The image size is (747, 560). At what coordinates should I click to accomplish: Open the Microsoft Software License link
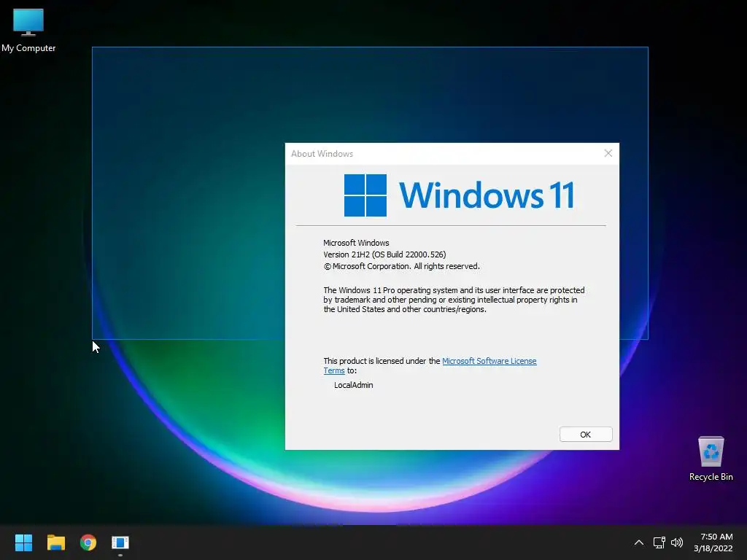[489, 361]
